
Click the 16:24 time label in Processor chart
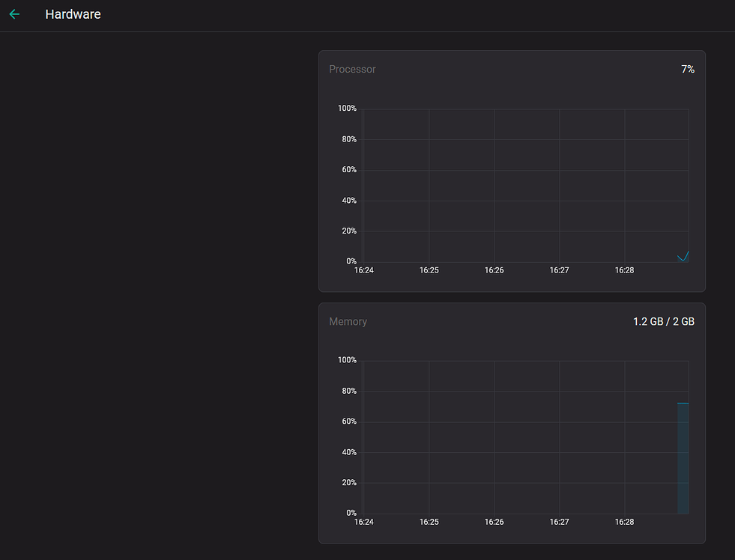click(x=363, y=270)
